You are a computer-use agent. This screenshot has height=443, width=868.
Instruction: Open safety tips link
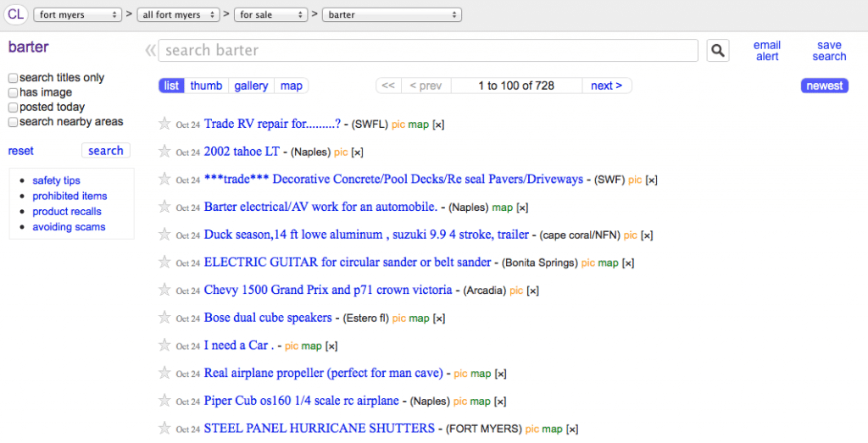coord(57,180)
